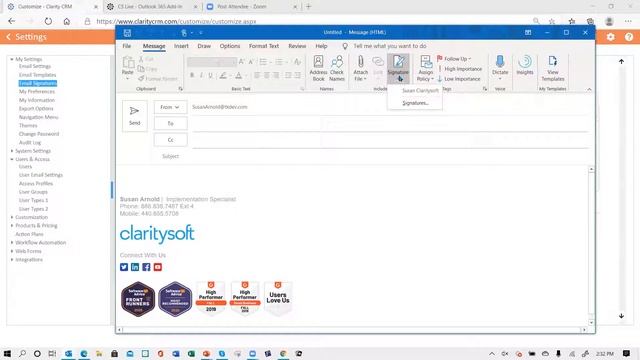Viewport: 640px width, 360px height.
Task: Toggle Bold formatting
Action: pos(192,75)
